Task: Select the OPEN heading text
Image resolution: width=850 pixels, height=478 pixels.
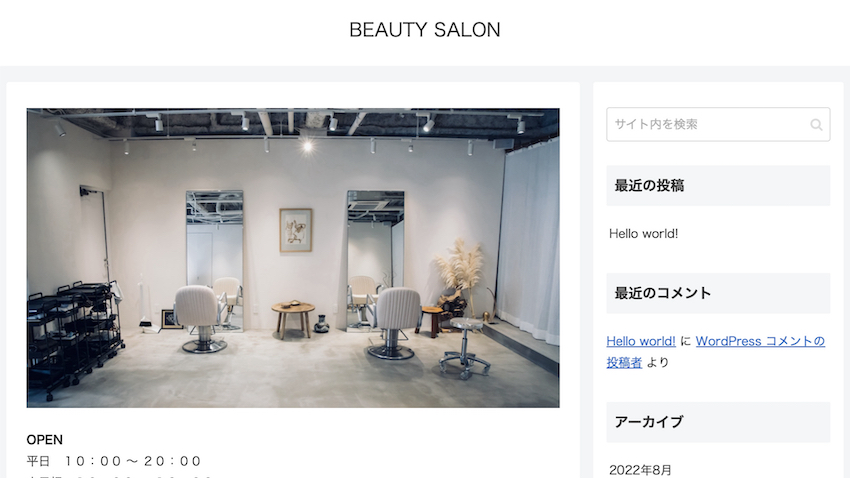Action: [x=44, y=440]
